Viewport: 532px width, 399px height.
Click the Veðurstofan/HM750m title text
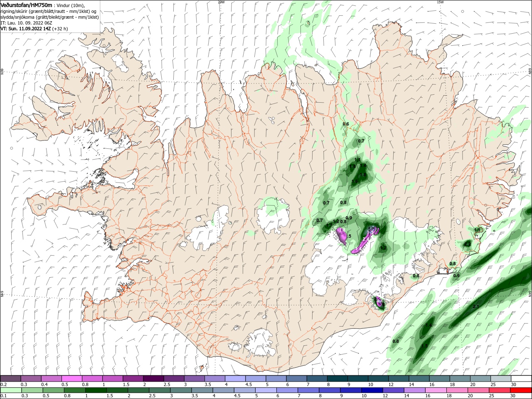26,5
